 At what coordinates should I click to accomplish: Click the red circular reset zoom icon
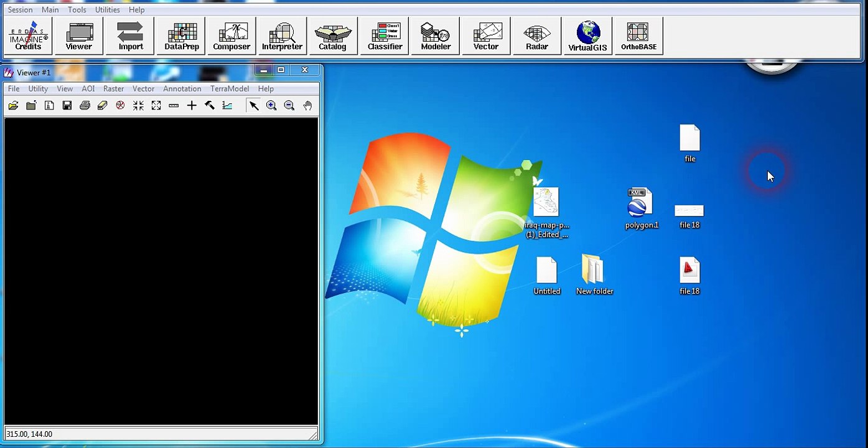point(121,106)
